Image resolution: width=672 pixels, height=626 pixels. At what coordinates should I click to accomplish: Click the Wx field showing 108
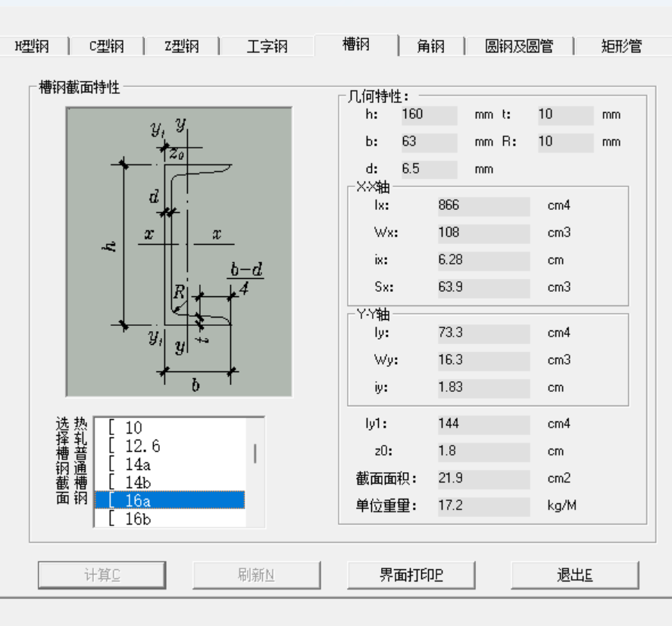point(484,233)
